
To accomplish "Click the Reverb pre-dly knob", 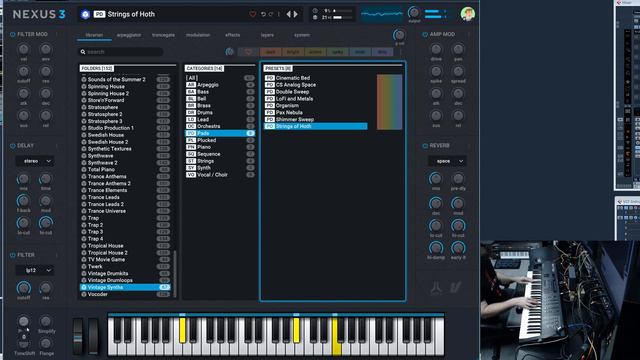I will 458,178.
